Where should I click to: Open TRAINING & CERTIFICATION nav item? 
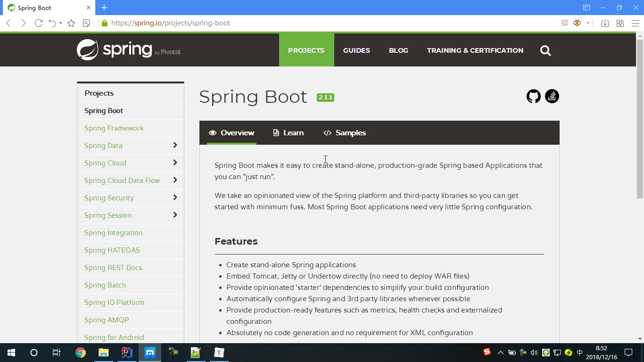[475, 50]
